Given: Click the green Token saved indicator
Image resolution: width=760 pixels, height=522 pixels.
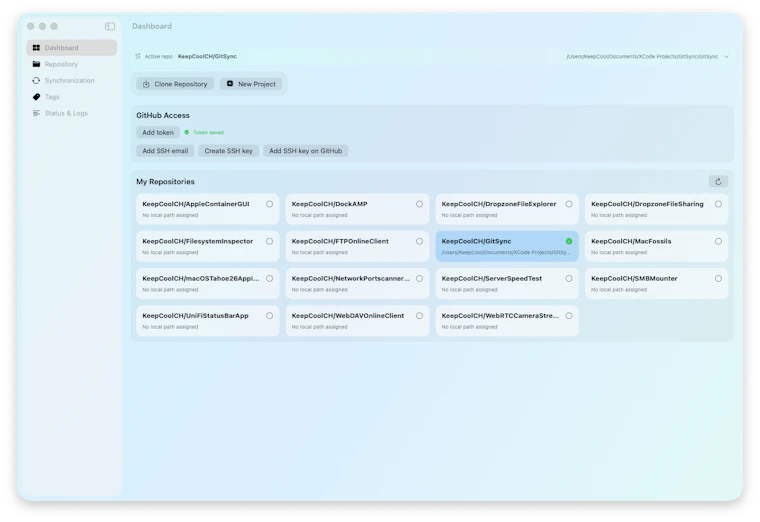Looking at the screenshot, I should [x=187, y=132].
